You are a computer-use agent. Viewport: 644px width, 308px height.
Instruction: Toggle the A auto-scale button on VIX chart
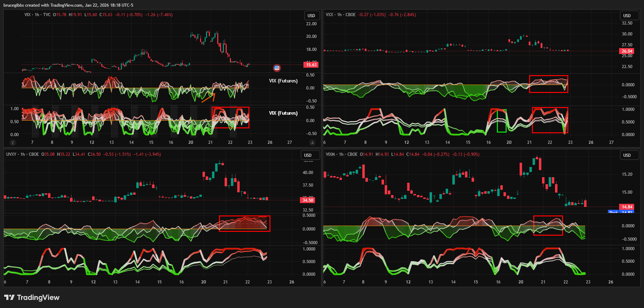[x=312, y=143]
